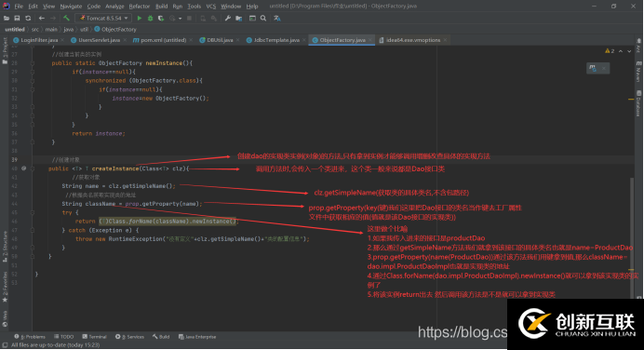Image resolution: width=644 pixels, height=350 pixels.
Task: Close the ObjectFactory.java tab
Action: (x=370, y=40)
